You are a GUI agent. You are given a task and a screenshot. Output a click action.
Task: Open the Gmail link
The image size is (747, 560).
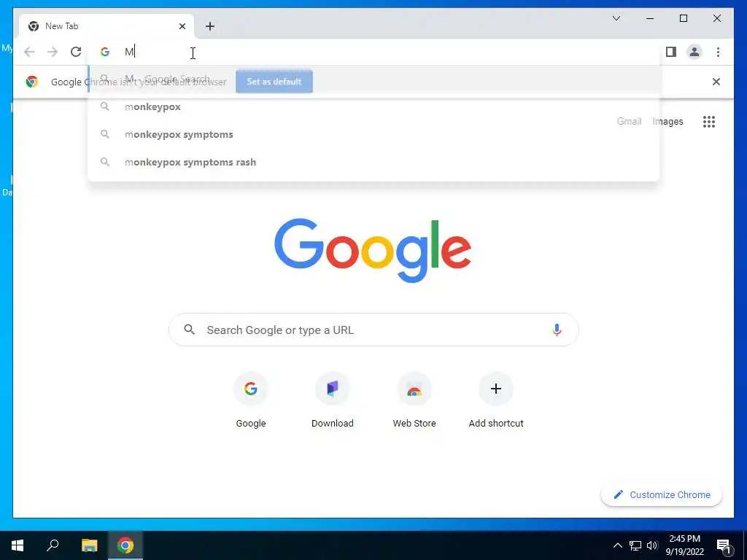629,122
